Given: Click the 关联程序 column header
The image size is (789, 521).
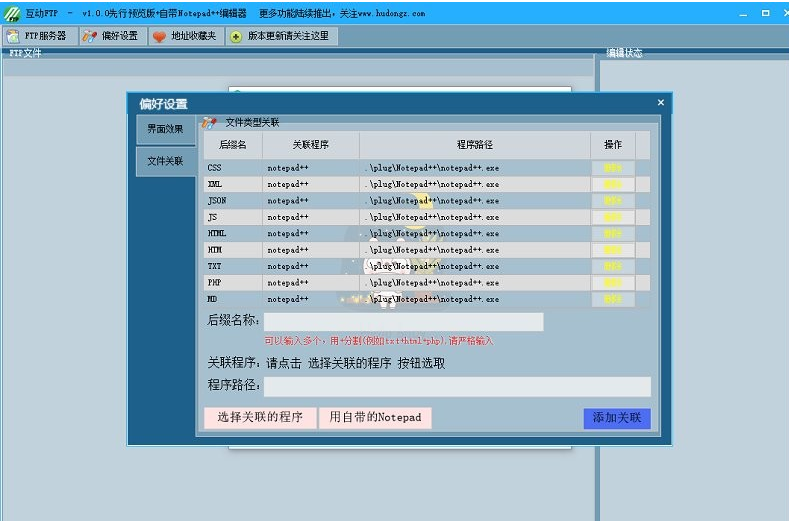Looking at the screenshot, I should point(310,145).
